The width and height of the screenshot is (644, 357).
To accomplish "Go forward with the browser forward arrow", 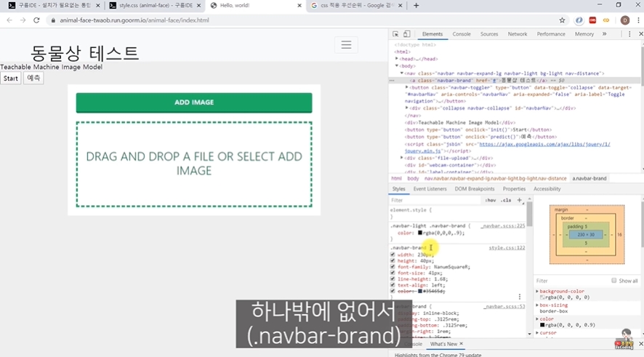I will coord(23,20).
